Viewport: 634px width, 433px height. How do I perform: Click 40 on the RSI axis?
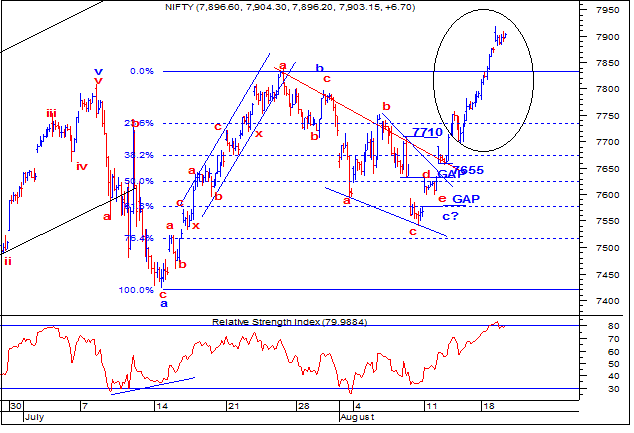tap(614, 376)
